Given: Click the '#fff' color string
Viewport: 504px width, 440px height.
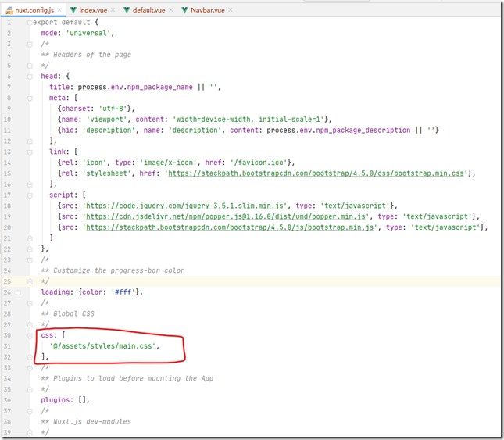Looking at the screenshot, I should tap(123, 292).
